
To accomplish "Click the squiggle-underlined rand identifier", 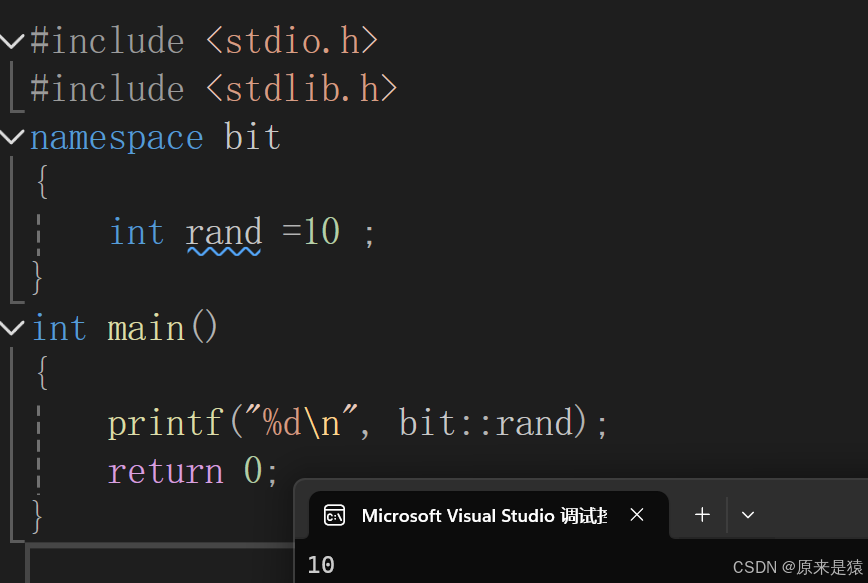I will (x=223, y=233).
